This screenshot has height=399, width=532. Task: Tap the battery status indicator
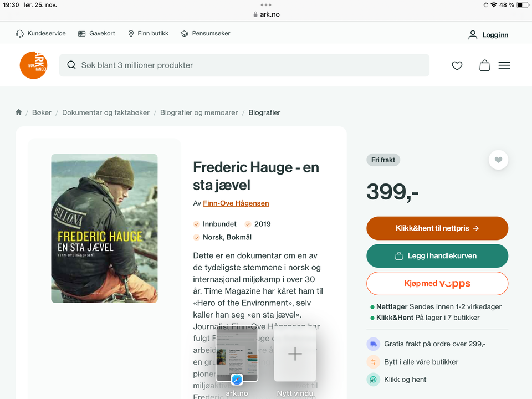coord(523,5)
